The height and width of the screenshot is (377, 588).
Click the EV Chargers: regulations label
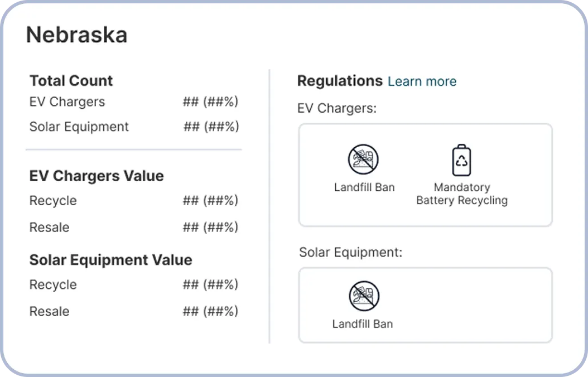(337, 108)
